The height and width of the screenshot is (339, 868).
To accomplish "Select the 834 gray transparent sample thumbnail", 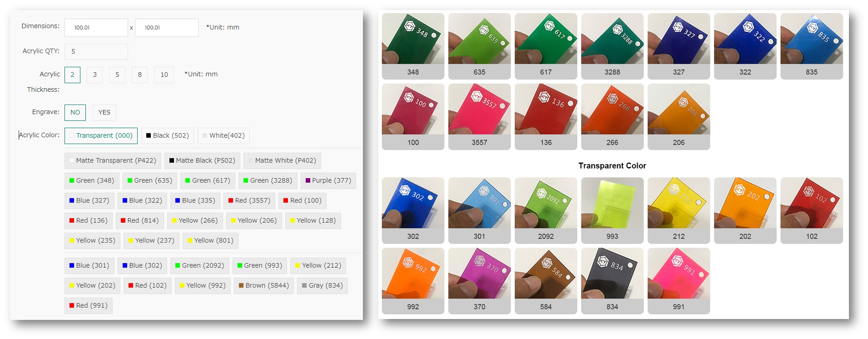I will tap(612, 281).
